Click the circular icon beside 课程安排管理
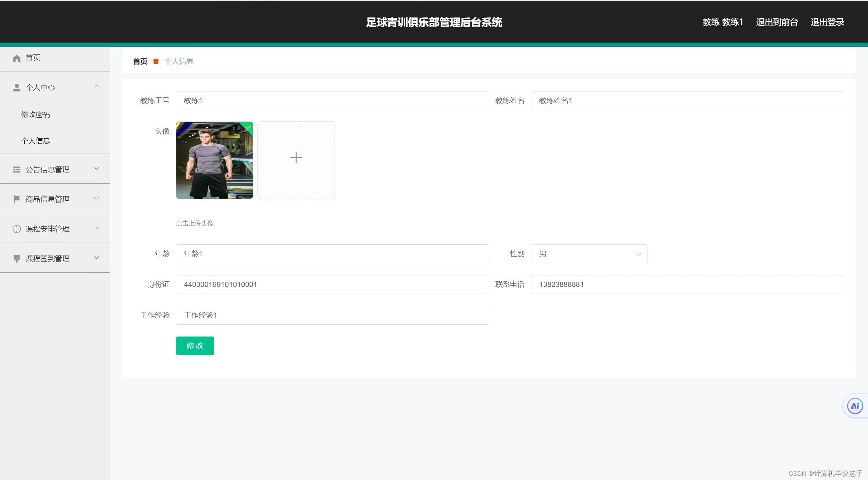 [16, 229]
